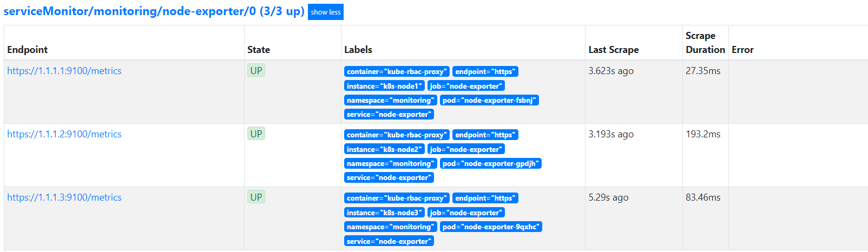Open the serviceMonitor node-exporter heading link
The height and width of the screenshot is (252, 868).
tap(154, 11)
